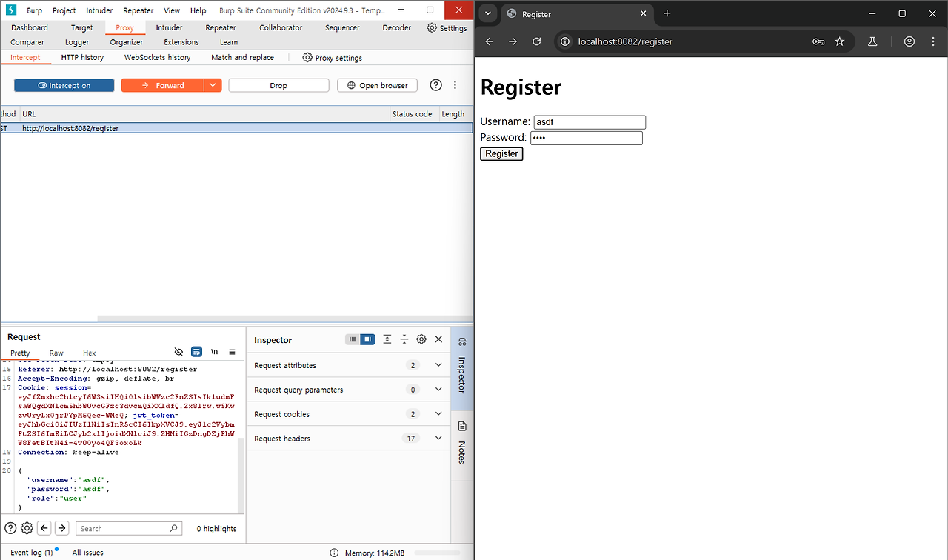948x560 pixels.
Task: Open editor settings gear beside search
Action: (27, 528)
